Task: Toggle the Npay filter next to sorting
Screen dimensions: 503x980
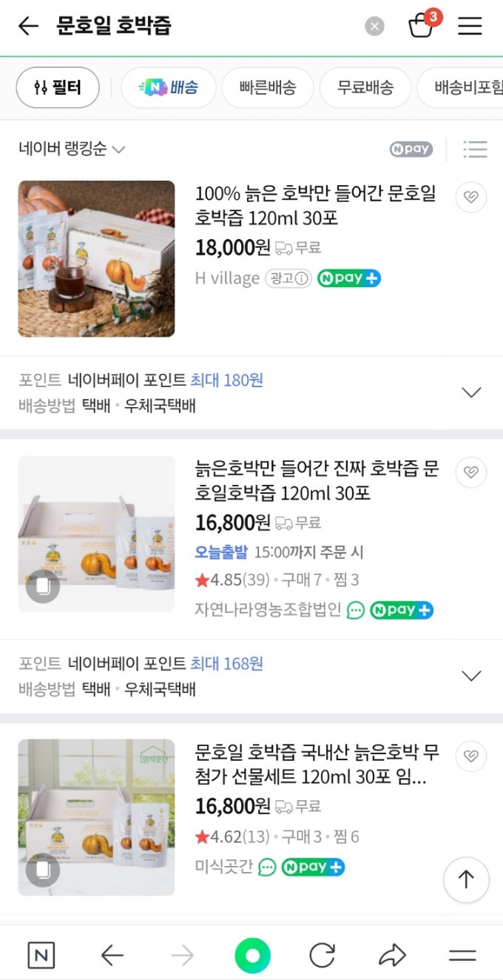Action: [x=411, y=149]
